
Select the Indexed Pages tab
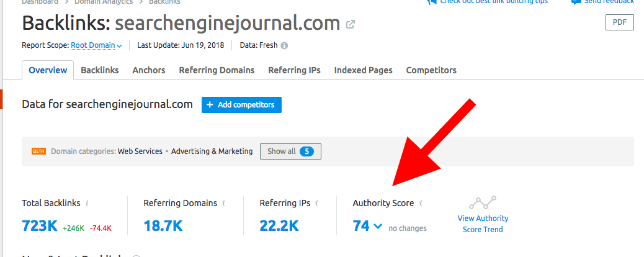(x=363, y=70)
